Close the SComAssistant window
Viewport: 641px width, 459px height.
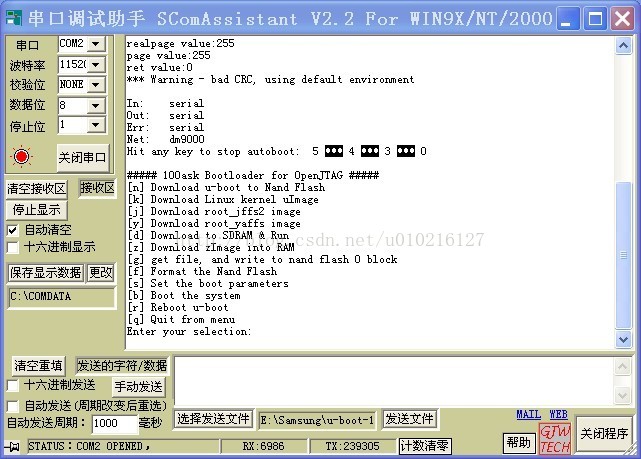click(x=622, y=19)
